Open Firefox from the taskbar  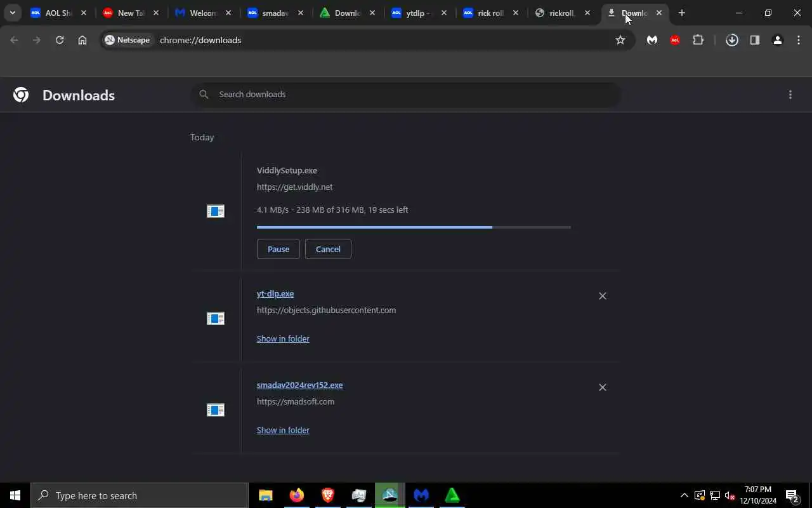coord(297,495)
